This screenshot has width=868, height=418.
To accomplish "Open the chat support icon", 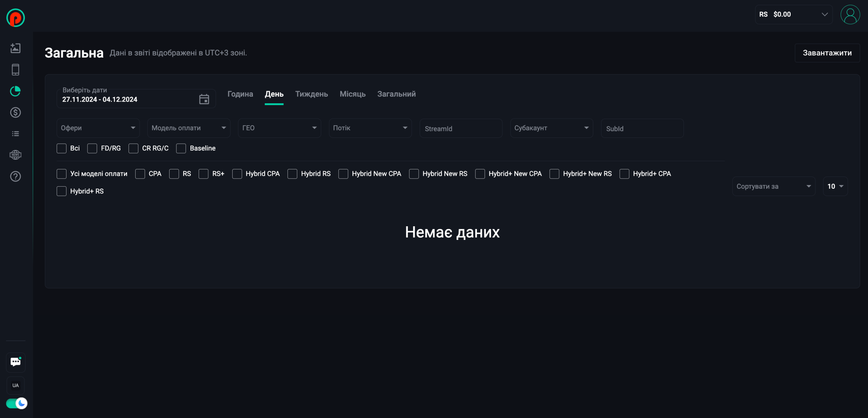I will (16, 362).
